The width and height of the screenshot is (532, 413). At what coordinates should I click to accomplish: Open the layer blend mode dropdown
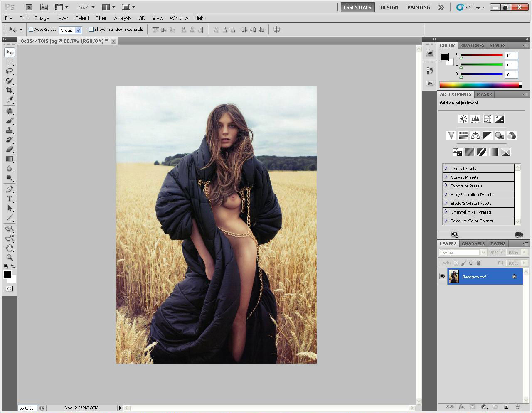pos(463,252)
